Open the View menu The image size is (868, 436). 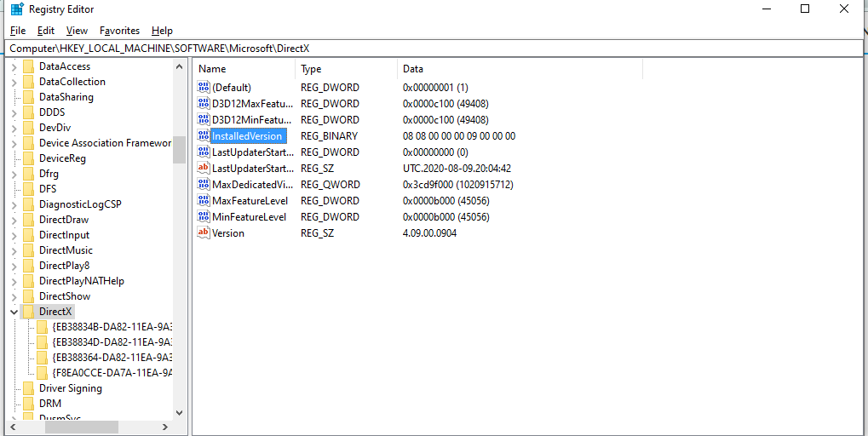[77, 31]
